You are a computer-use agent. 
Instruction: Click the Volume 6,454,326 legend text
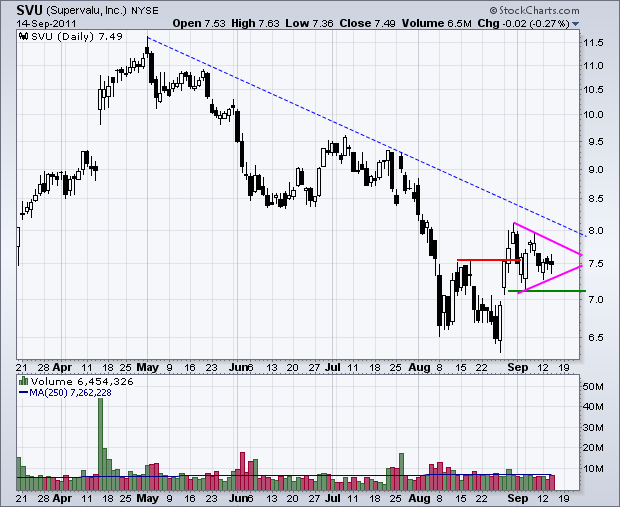[x=82, y=381]
